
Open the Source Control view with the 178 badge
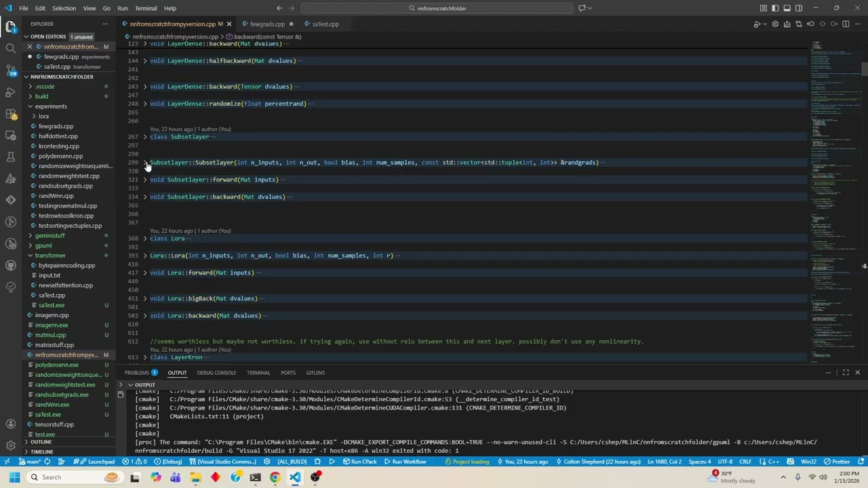pos(11,70)
